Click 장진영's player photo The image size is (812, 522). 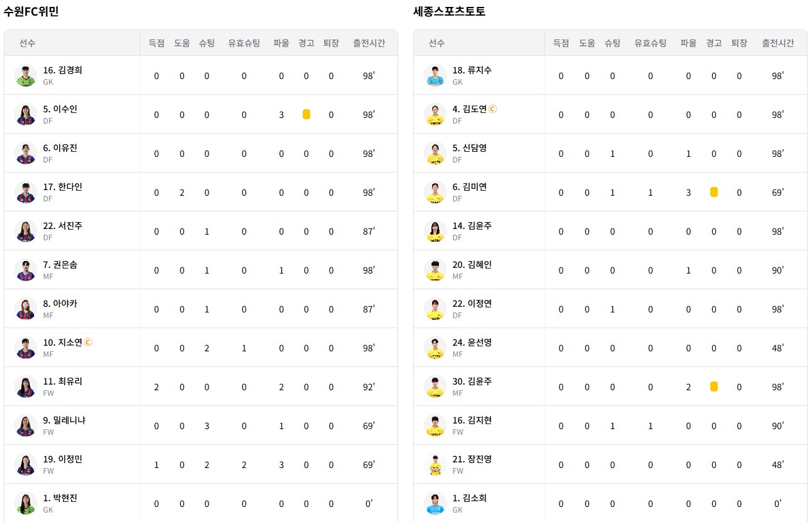435,464
